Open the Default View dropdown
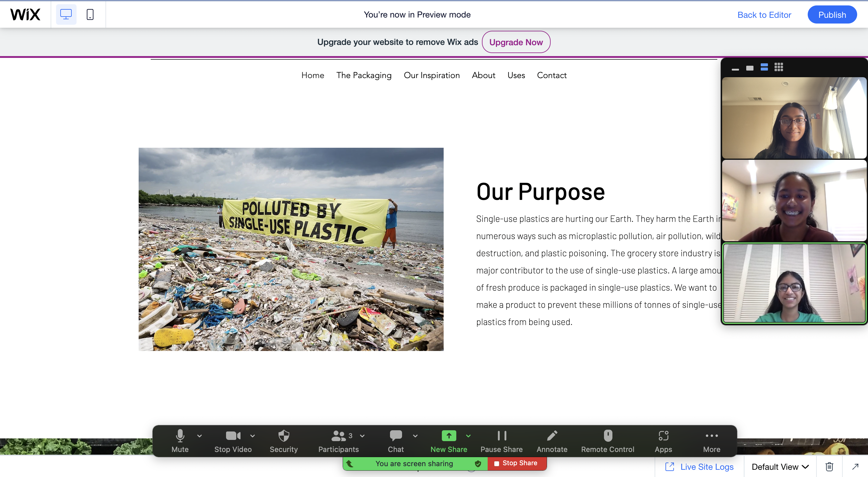The image size is (868, 477). tap(780, 467)
